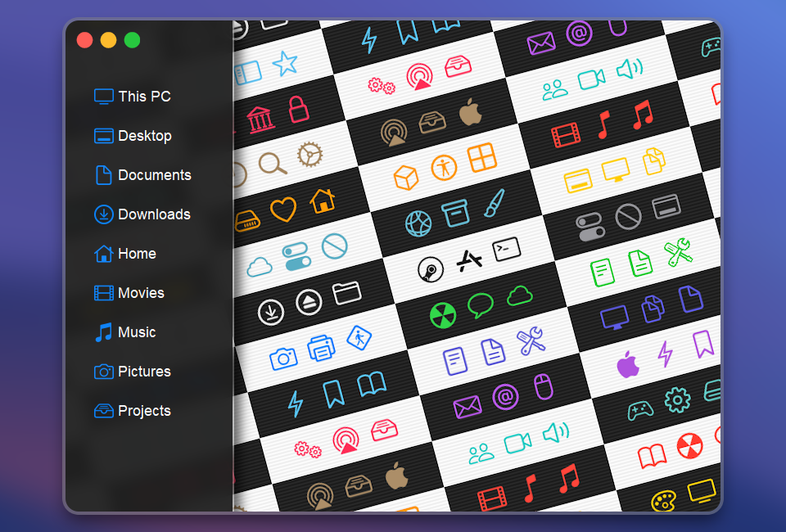
Task: Click the black App Store icon
Action: (469, 259)
